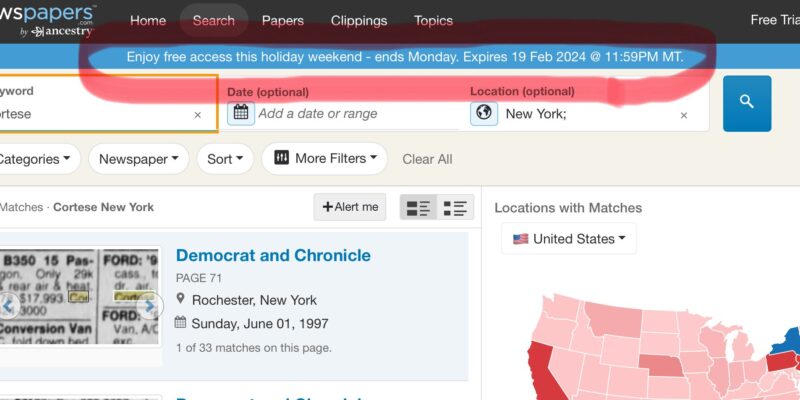
Task: Click the date range input field
Action: (x=350, y=114)
